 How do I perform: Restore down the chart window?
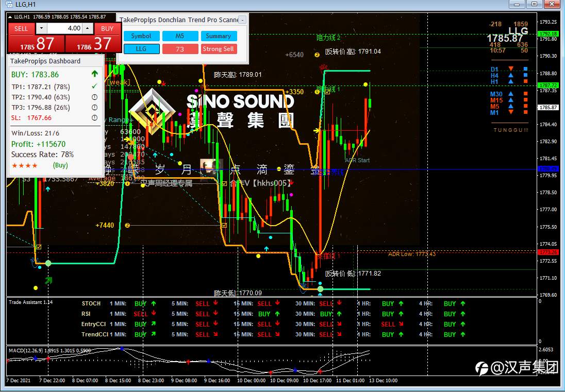coord(535,4)
